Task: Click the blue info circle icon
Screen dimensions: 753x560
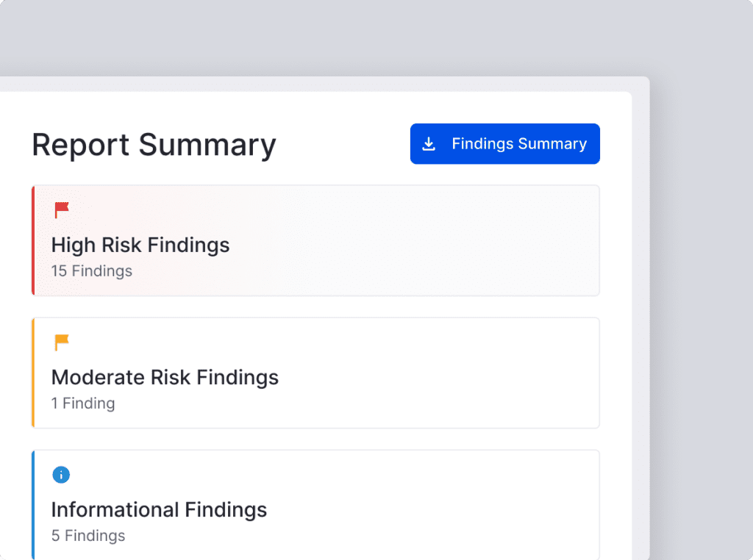Action: pos(61,475)
